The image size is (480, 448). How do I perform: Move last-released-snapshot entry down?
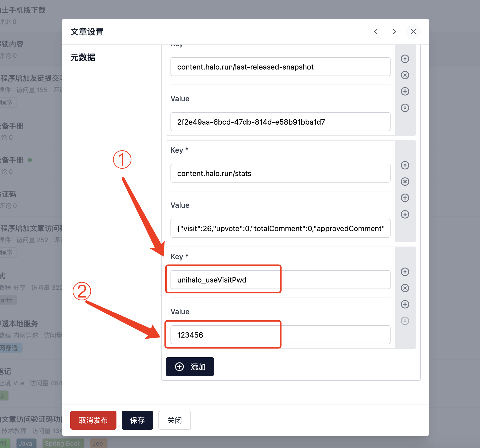pos(405,108)
